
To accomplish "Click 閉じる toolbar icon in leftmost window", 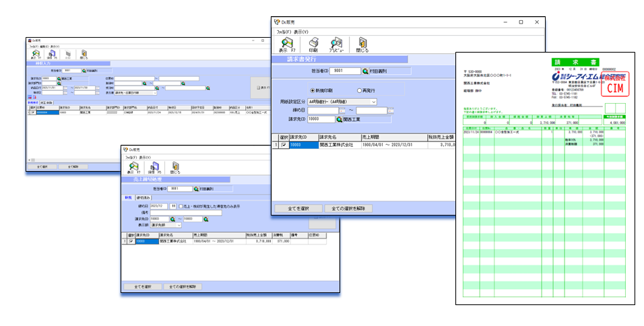I will 84,55.
